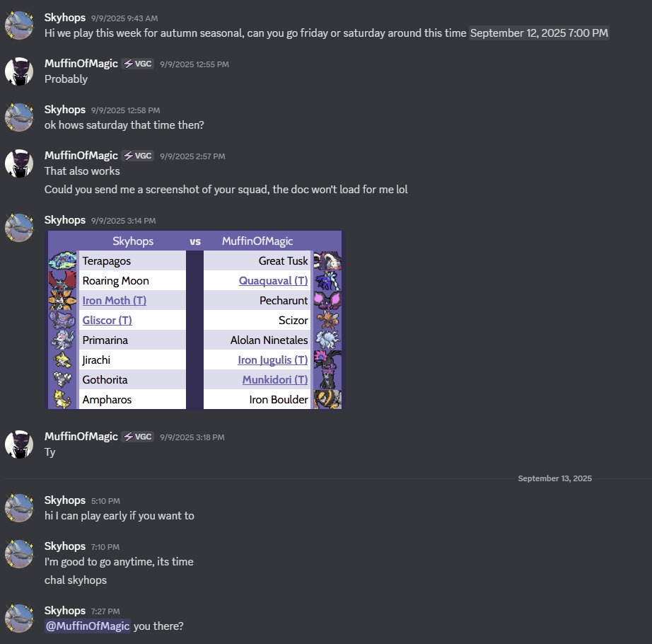Click the Iron Boulder sprite icon
Viewport: 652px width, 644px height.
[327, 399]
